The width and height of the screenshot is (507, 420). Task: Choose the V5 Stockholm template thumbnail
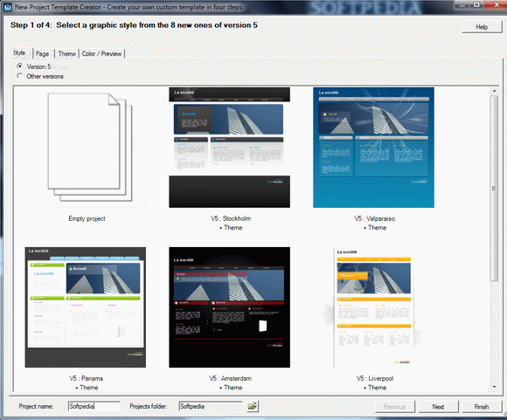click(230, 148)
